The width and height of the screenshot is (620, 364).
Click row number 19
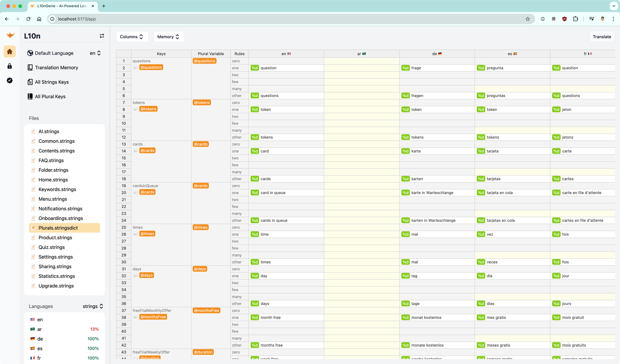tap(124, 186)
